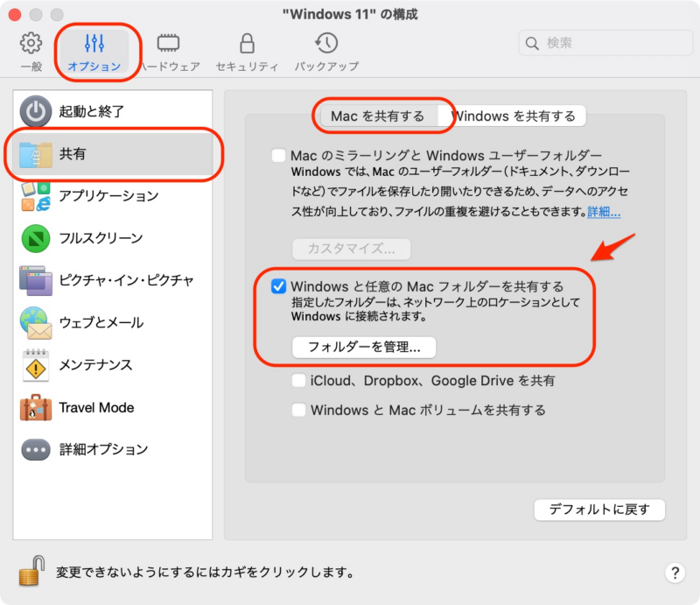
Task: Click the disabled カスタマイズ... button
Action: pyautogui.click(x=352, y=249)
